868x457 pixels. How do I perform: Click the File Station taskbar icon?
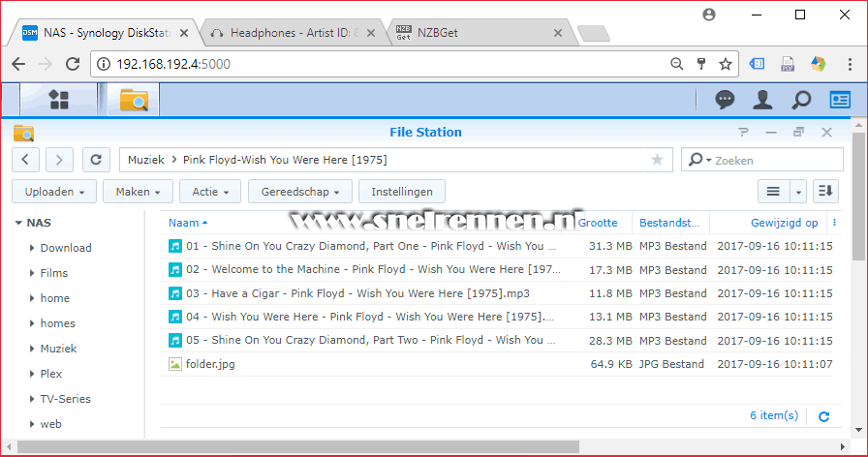(x=134, y=100)
